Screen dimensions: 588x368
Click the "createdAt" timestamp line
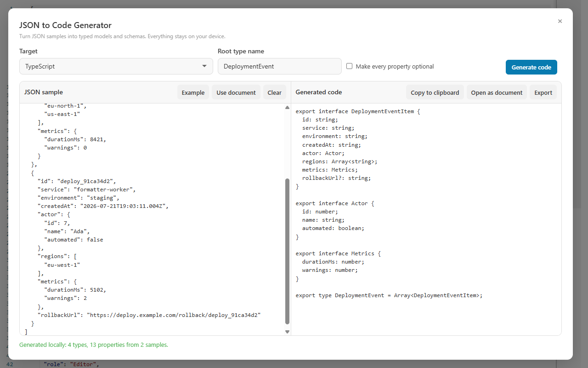click(103, 206)
